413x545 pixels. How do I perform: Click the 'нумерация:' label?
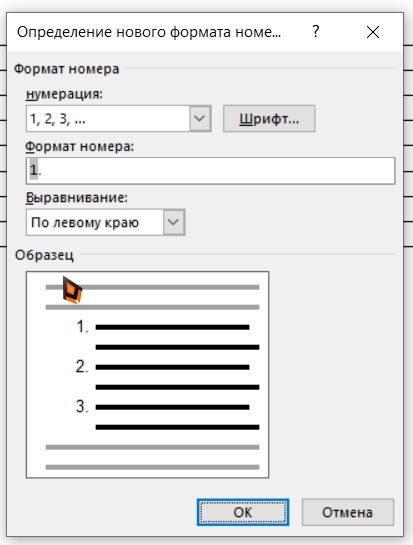pyautogui.click(x=65, y=94)
